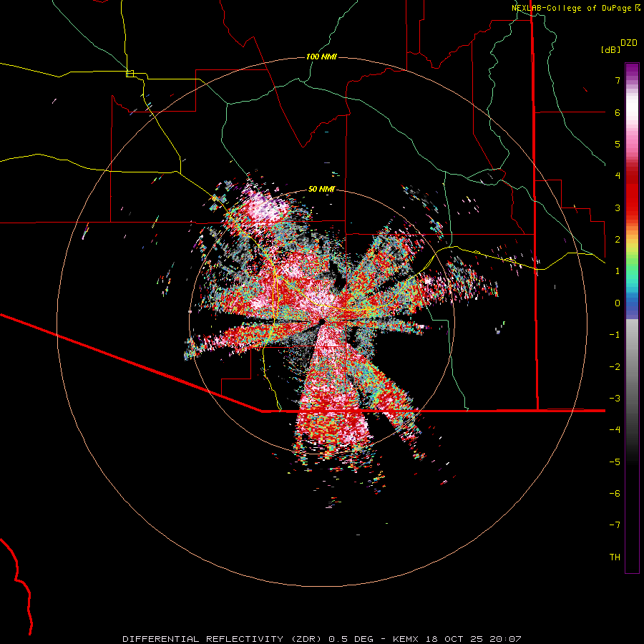This screenshot has width=644, height=644.
Task: Click the Differential Reflectivity caption at bottom
Action: coord(322,639)
